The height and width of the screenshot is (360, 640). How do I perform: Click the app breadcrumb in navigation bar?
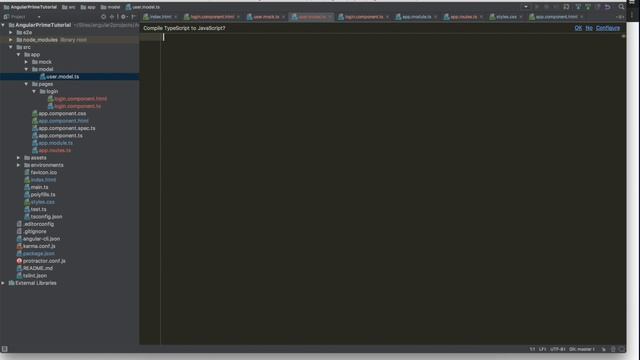88,7
